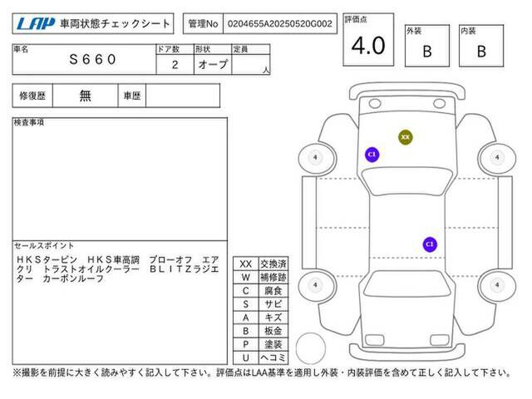532x399 pixels.
Task: Select the rear-left tire marked 4
Action: (316, 285)
